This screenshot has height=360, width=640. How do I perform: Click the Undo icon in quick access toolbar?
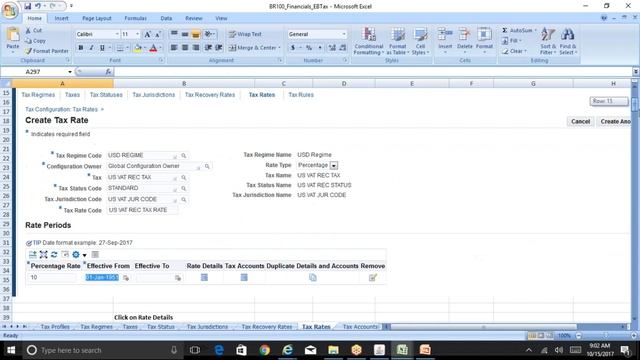coord(38,6)
